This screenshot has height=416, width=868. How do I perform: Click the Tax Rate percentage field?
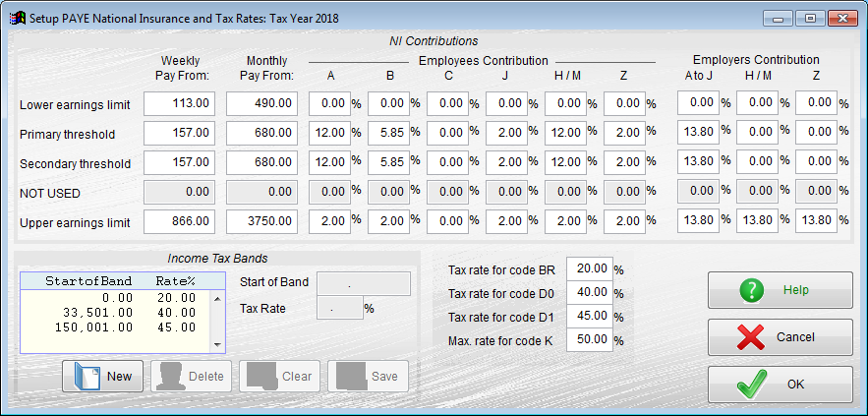pos(339,308)
